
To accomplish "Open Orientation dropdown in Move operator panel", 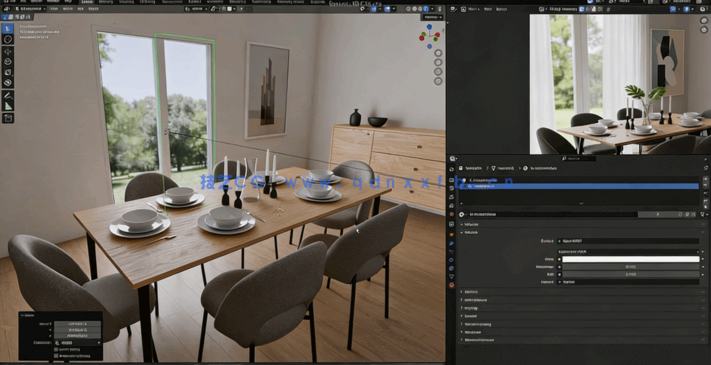I will tap(77, 343).
